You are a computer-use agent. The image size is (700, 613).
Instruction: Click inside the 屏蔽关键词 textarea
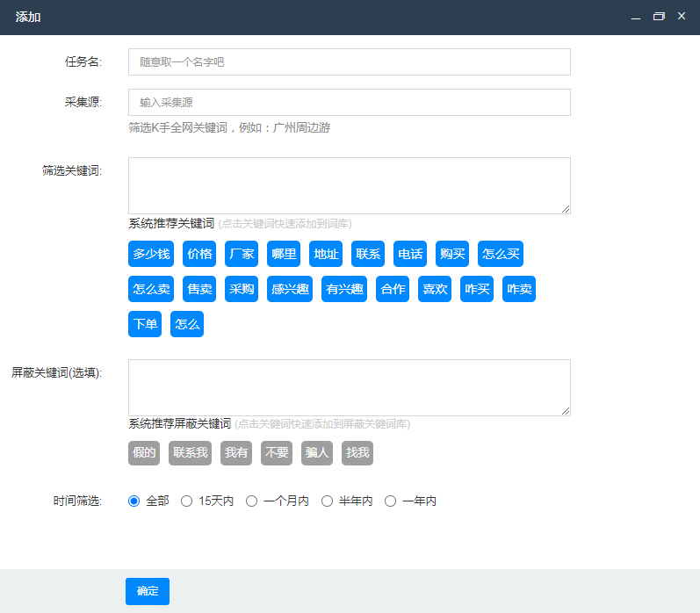coord(349,387)
